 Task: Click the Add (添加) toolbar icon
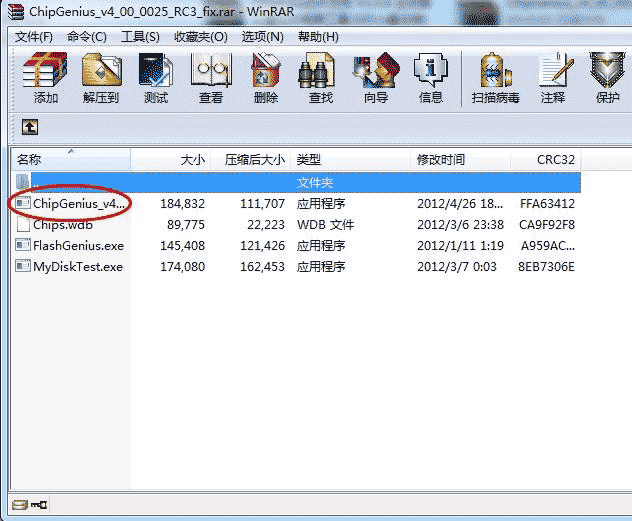point(45,70)
